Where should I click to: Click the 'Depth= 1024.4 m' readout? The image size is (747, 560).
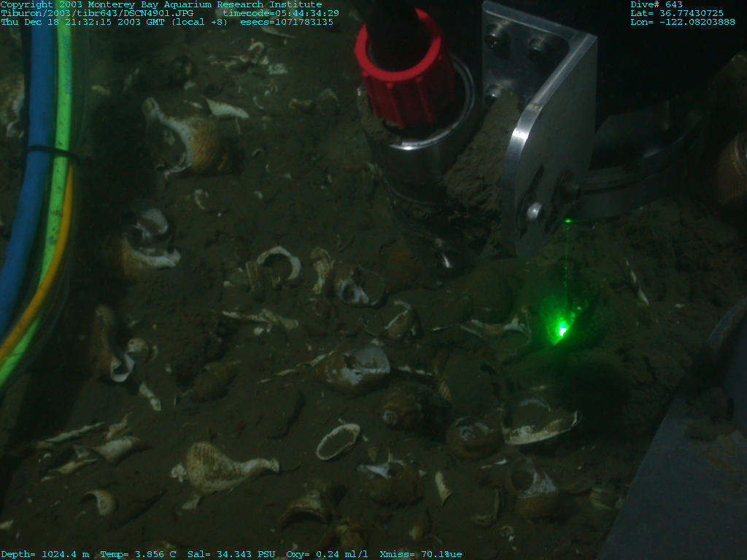(44, 554)
